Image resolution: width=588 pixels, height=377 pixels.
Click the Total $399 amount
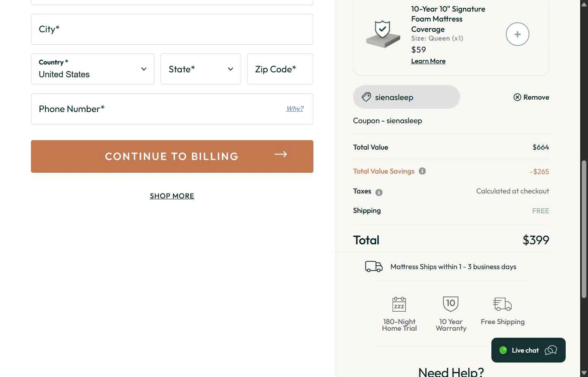(536, 240)
